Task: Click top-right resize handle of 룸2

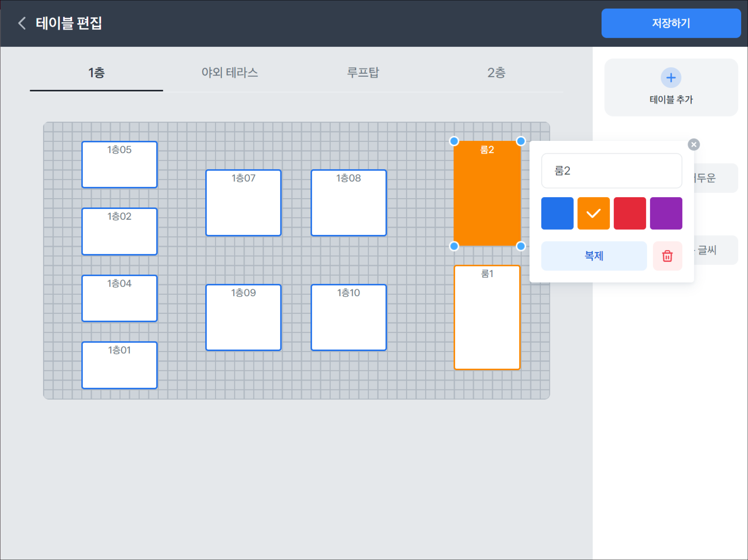Action: [x=521, y=141]
